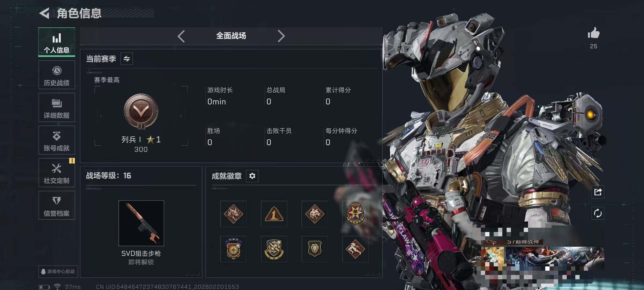Image resolution: width=644 pixels, height=290 pixels.
Task: Click the 列兵 I rank emblem
Action: tap(141, 111)
